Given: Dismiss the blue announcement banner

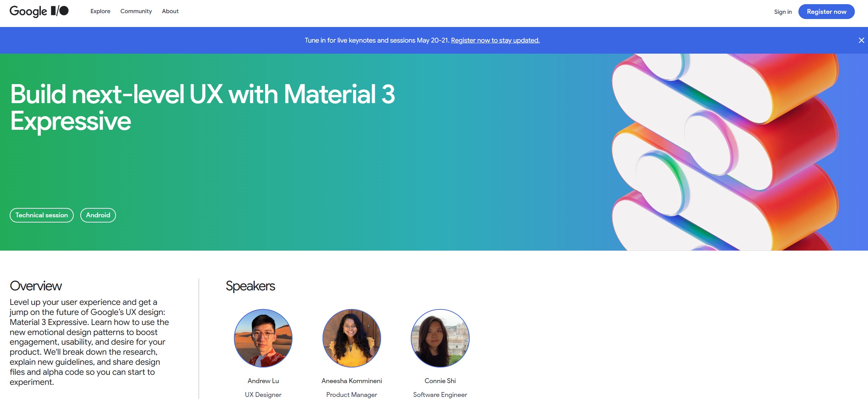Looking at the screenshot, I should (861, 40).
